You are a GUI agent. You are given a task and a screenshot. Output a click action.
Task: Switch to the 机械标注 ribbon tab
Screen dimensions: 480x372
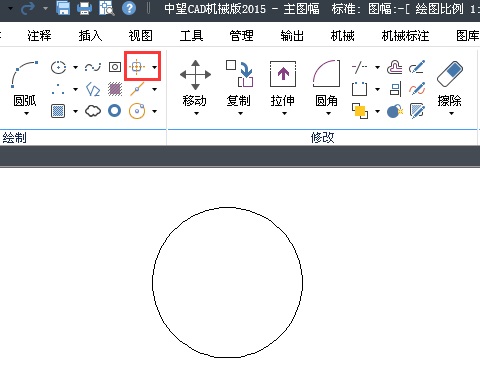click(405, 35)
